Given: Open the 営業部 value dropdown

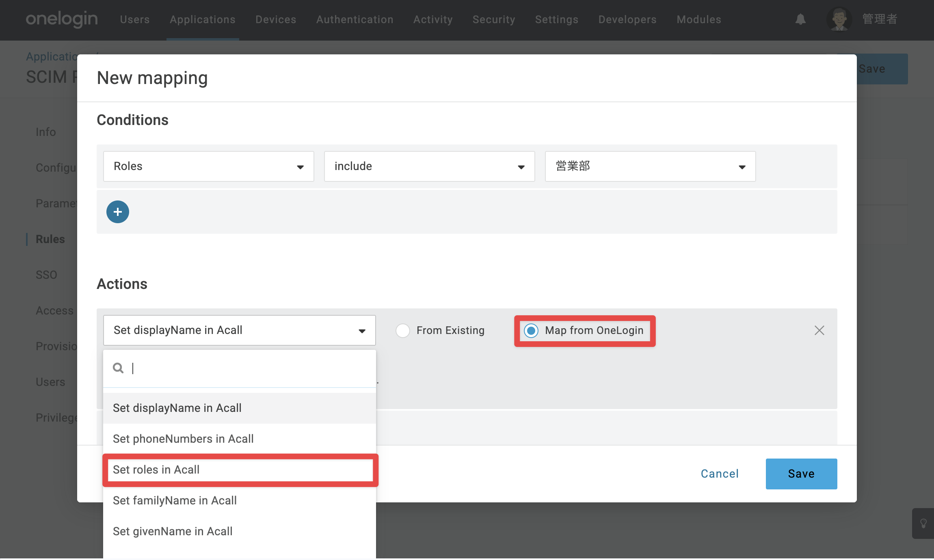Looking at the screenshot, I should pyautogui.click(x=651, y=166).
